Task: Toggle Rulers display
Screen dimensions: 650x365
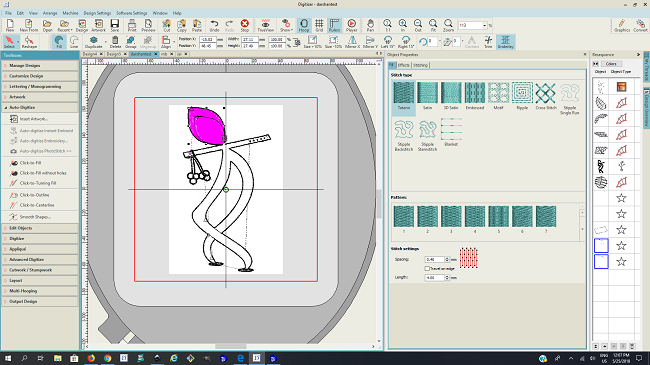Action: pos(334,25)
